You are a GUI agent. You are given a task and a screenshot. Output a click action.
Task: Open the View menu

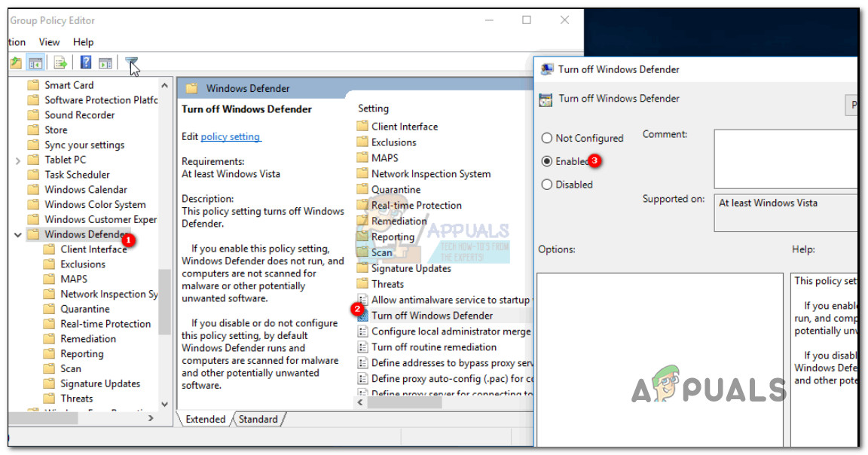[x=49, y=42]
